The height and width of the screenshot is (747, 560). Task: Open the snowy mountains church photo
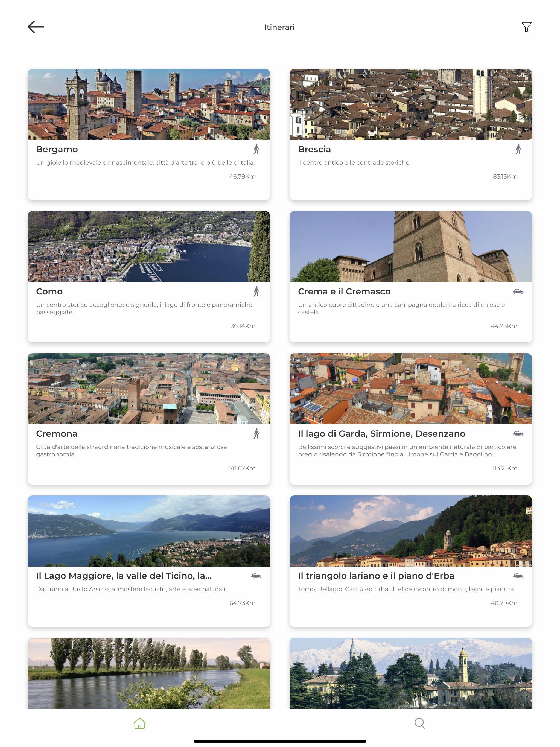410,673
